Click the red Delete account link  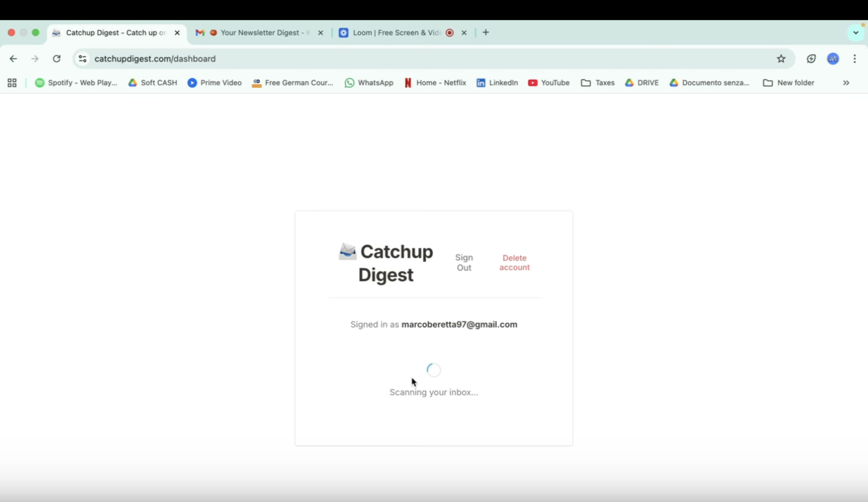point(514,262)
